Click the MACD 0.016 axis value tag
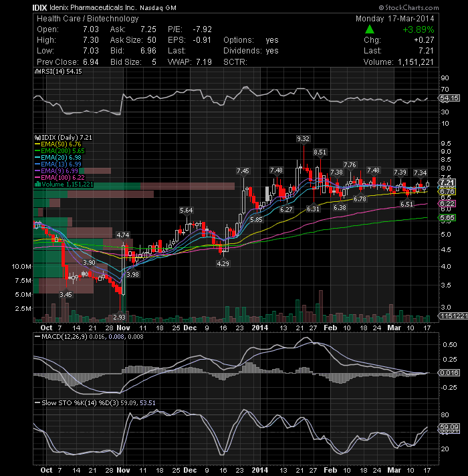 tap(449, 373)
